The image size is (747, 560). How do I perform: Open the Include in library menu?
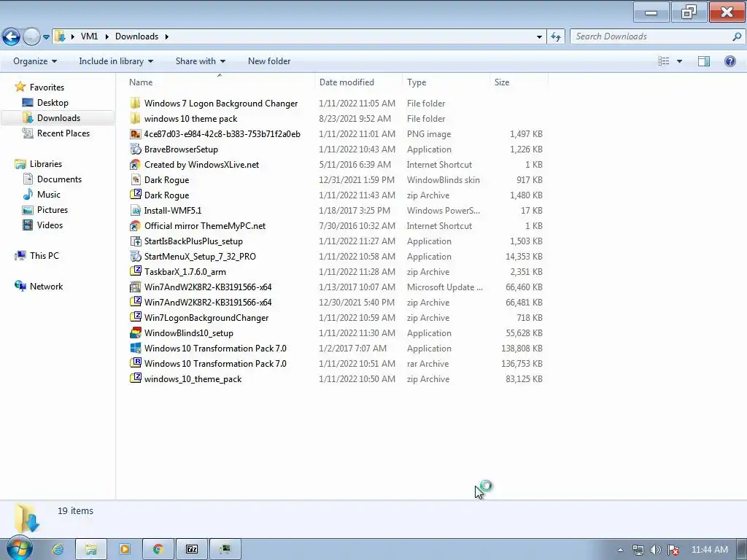pyautogui.click(x=116, y=61)
